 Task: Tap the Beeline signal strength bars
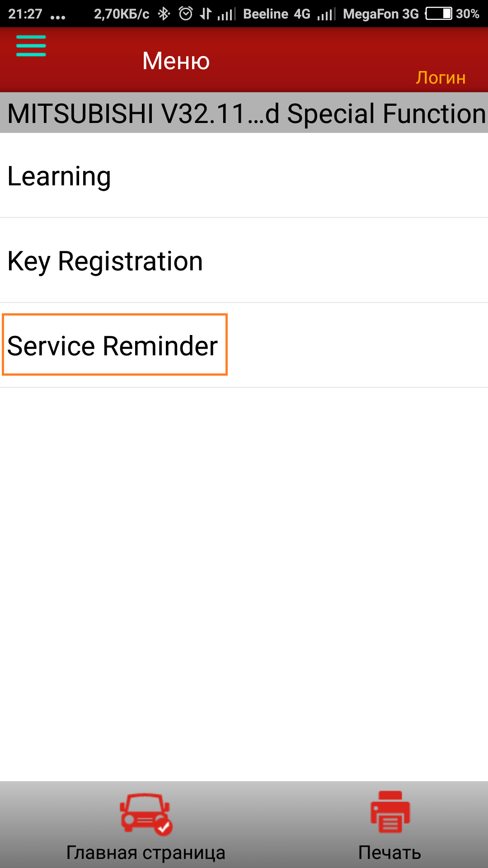point(226,15)
